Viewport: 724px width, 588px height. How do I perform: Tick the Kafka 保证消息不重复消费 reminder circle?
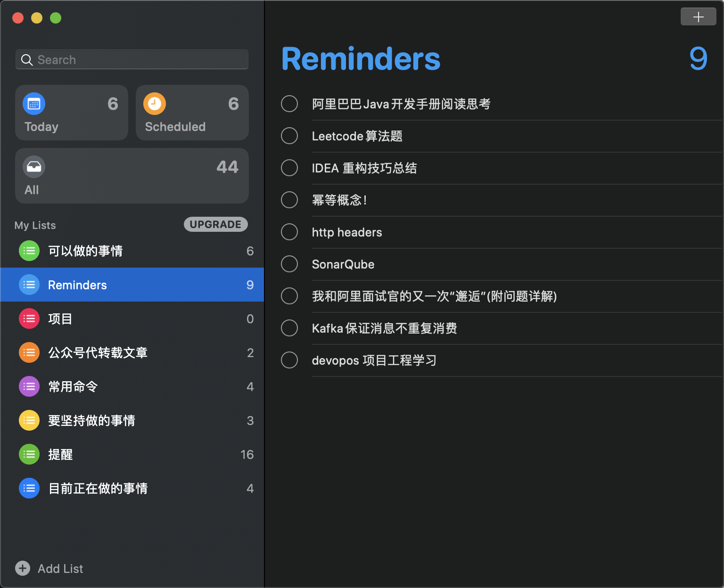coord(289,328)
